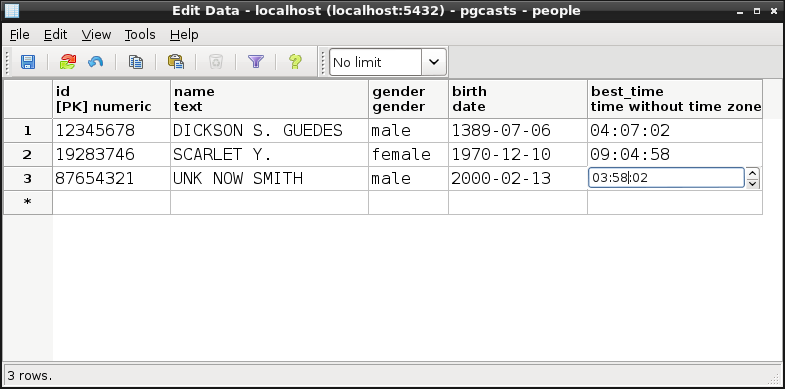Click the Save floppy disk icon
The image size is (785, 389).
pyautogui.click(x=28, y=62)
